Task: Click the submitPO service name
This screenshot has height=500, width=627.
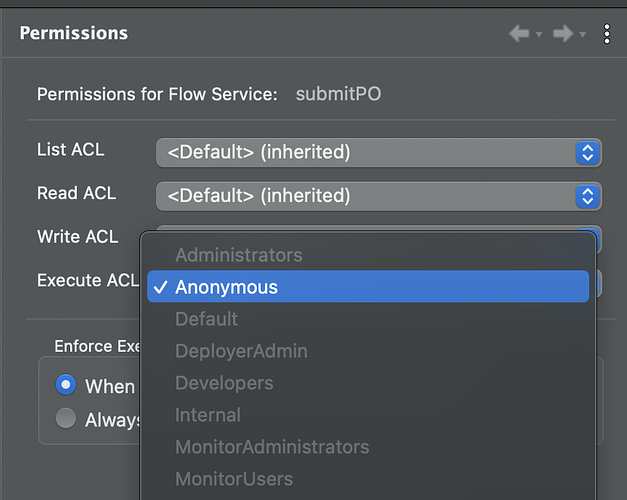Action: coord(338,95)
